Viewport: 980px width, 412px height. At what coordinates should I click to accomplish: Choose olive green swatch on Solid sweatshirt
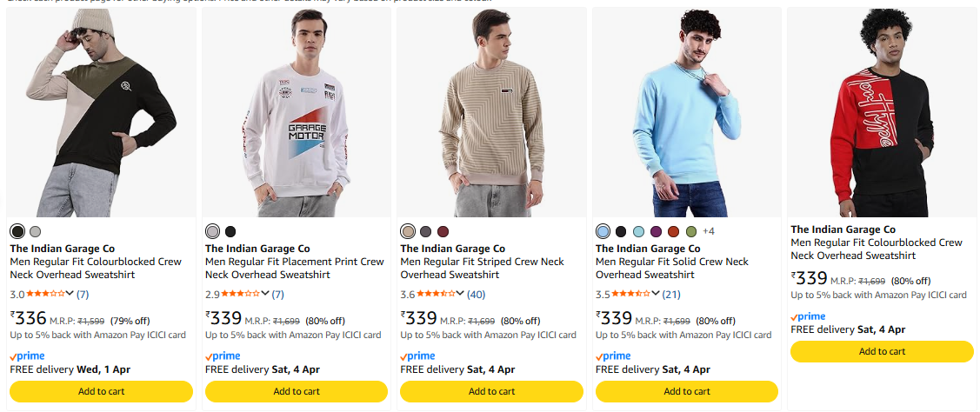coord(691,231)
